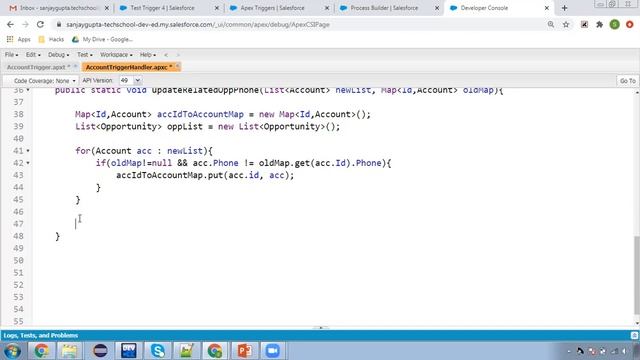Open Zoom from the taskbar
Screen dimensions: 640x360
click(x=272, y=351)
